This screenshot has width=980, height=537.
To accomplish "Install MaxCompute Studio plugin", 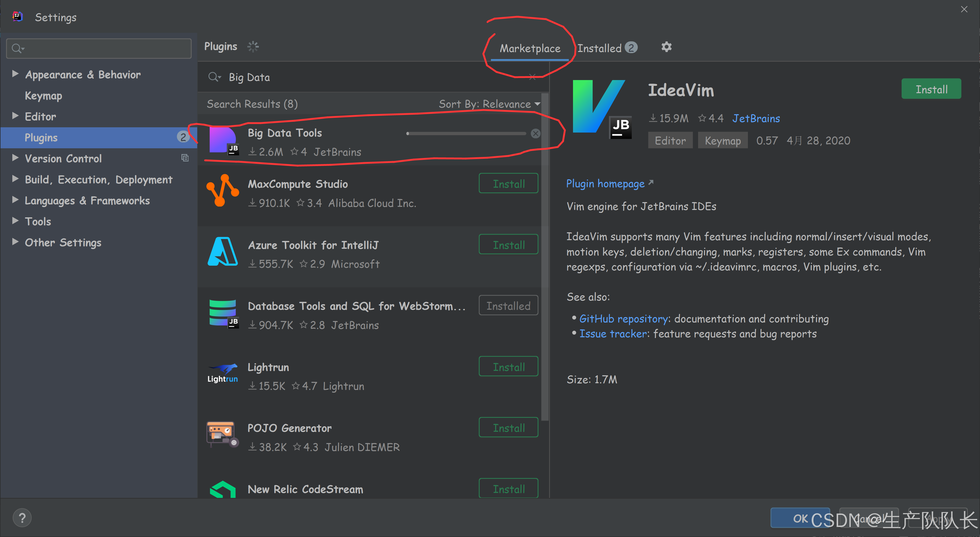I will coord(508,183).
